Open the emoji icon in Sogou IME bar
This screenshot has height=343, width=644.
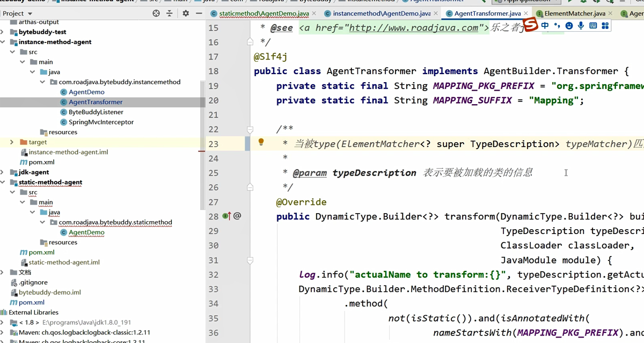click(569, 25)
